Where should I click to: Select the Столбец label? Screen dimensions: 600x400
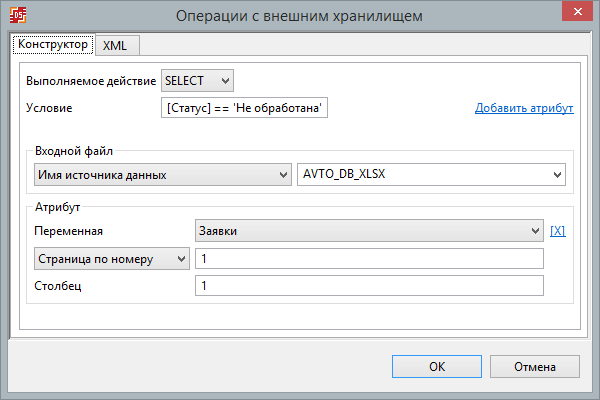point(58,286)
